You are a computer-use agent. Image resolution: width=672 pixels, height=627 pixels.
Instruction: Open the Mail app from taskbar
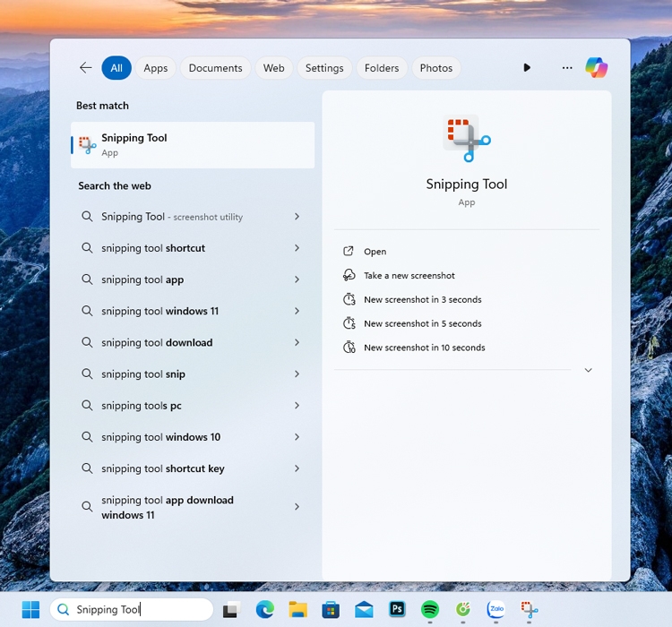point(364,609)
